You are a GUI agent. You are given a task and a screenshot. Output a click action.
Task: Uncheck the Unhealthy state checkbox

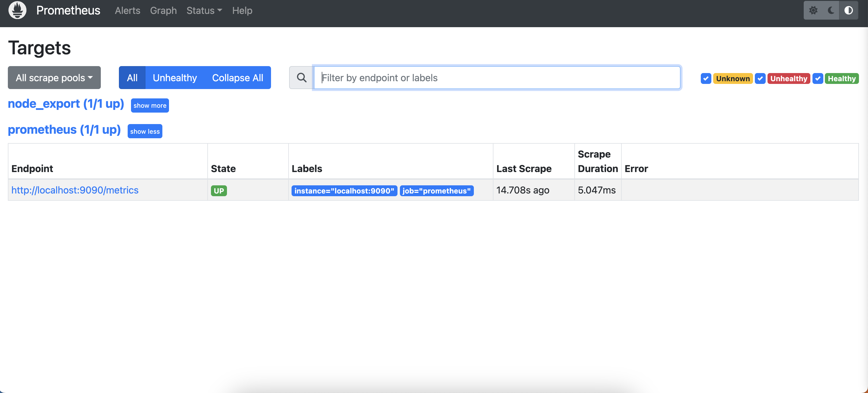click(760, 78)
